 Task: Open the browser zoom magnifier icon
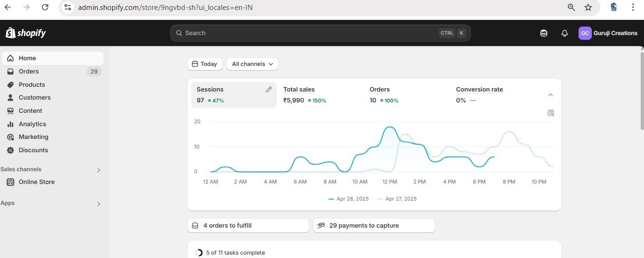coord(571,7)
